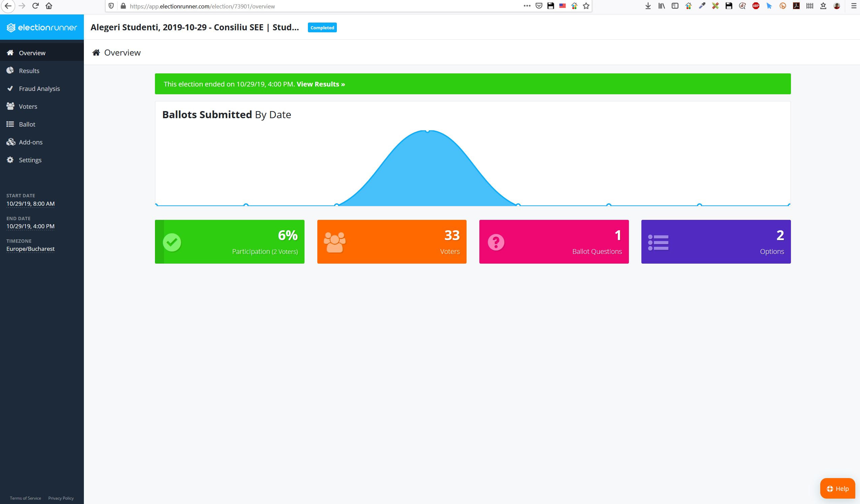Click the electionrunner logo

click(x=42, y=27)
